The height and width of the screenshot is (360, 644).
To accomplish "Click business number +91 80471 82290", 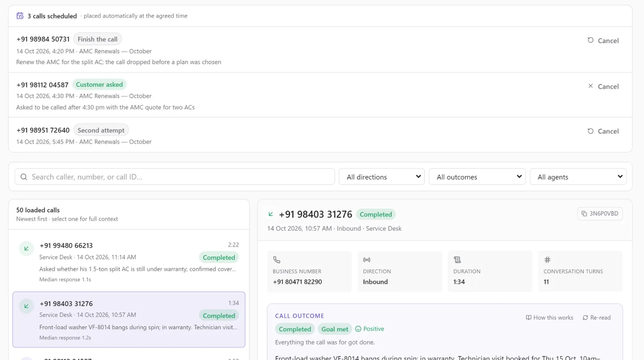I will [297, 282].
